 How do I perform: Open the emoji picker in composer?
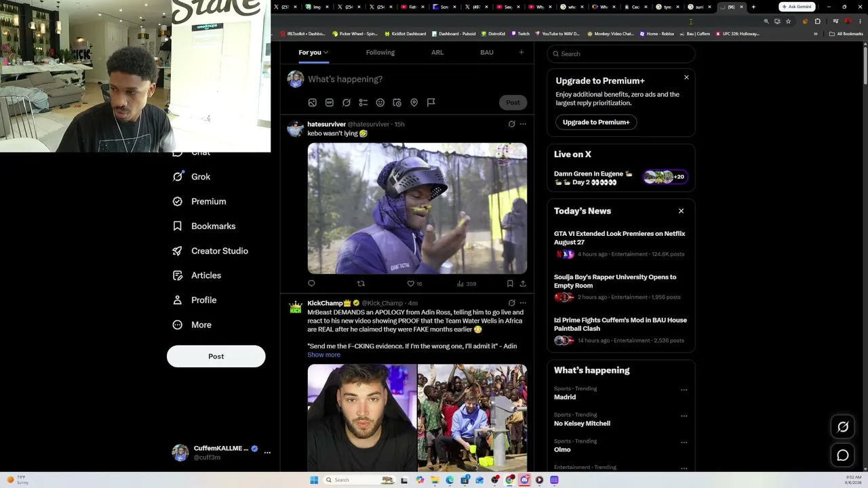click(x=380, y=102)
